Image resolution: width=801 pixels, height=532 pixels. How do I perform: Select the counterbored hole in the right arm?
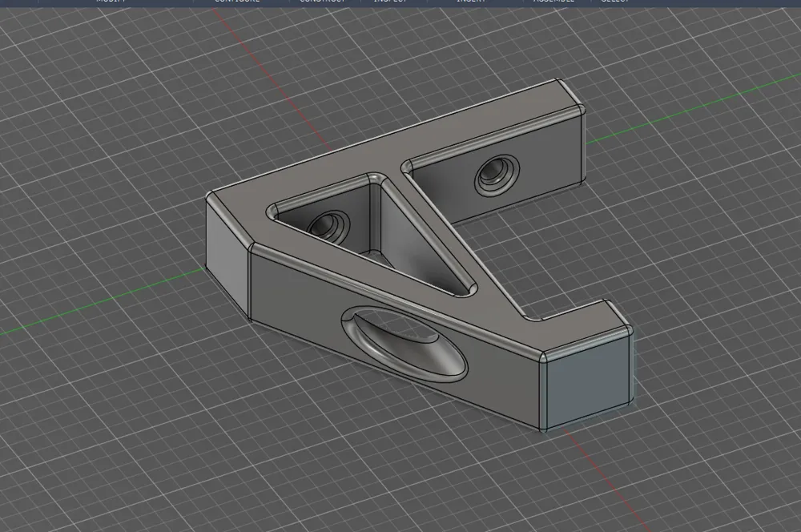pyautogui.click(x=497, y=175)
